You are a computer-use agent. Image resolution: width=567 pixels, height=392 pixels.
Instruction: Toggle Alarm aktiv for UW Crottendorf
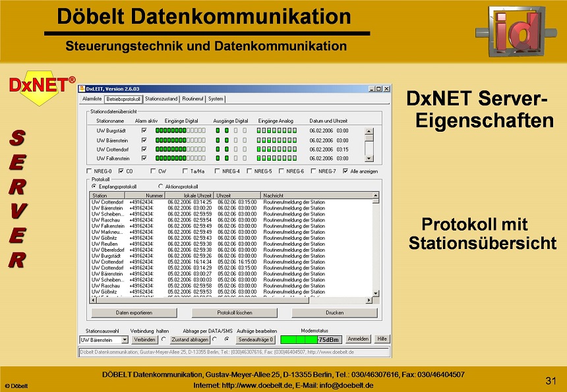[144, 149]
